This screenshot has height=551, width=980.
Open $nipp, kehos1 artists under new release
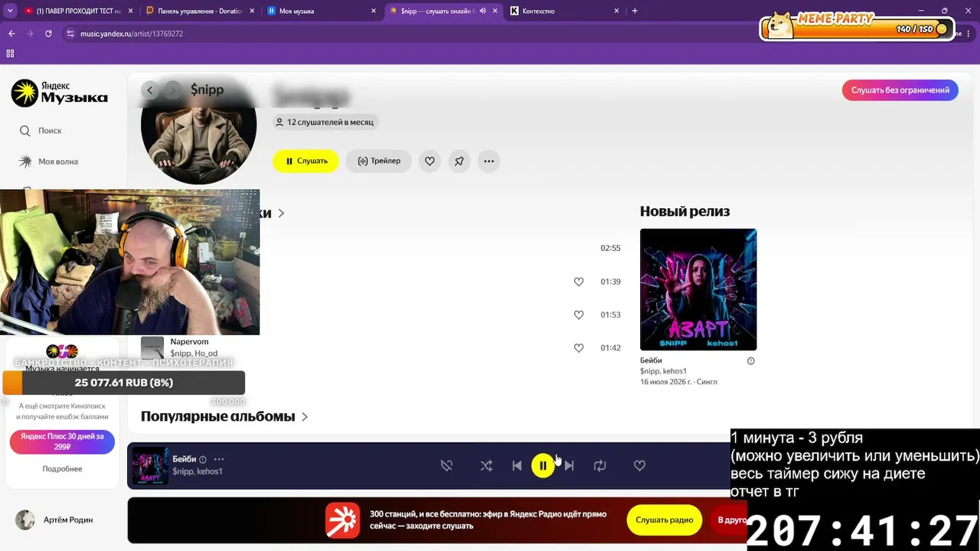[663, 371]
